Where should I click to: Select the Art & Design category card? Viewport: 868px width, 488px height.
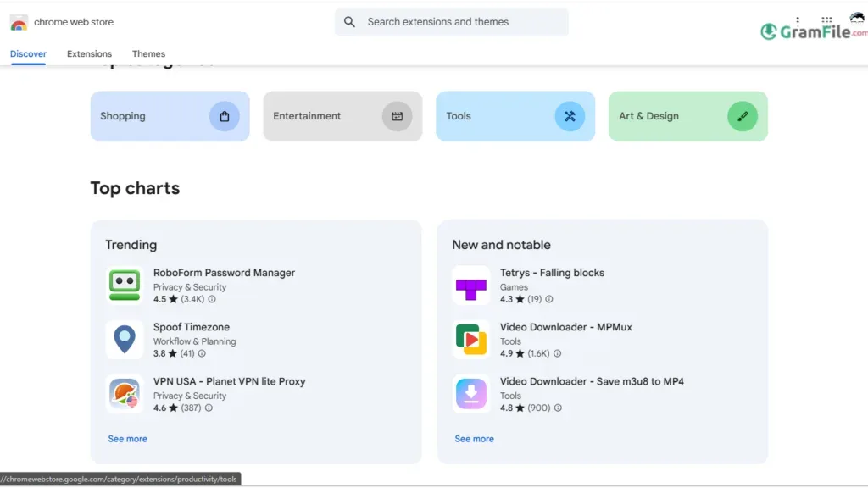688,116
